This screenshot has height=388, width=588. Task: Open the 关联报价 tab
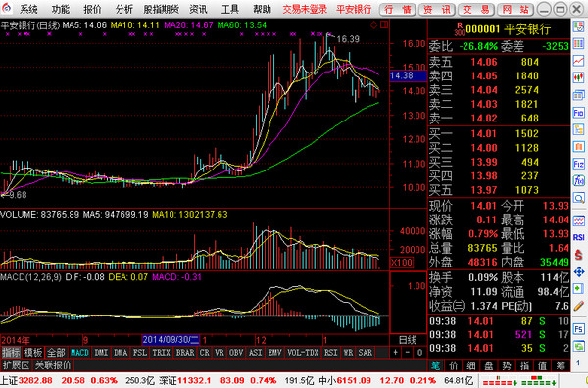pyautogui.click(x=53, y=365)
